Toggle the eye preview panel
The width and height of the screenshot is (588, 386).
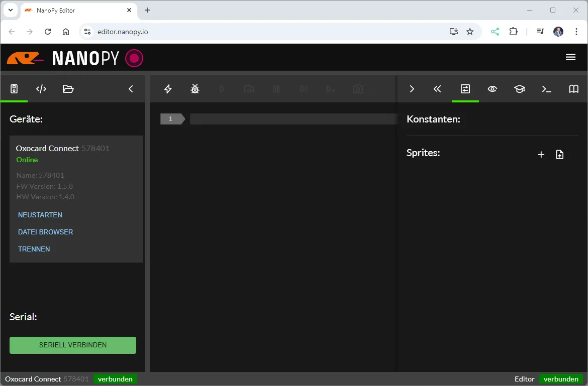493,89
